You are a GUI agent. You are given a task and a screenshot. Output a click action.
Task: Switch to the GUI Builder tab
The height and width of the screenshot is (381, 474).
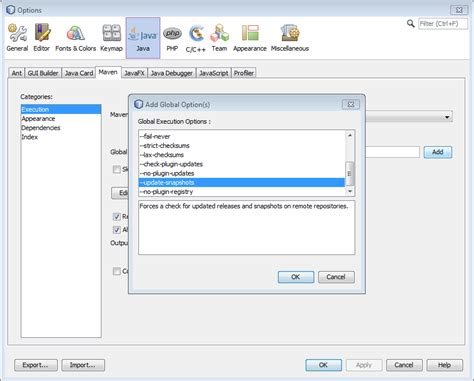tap(43, 73)
